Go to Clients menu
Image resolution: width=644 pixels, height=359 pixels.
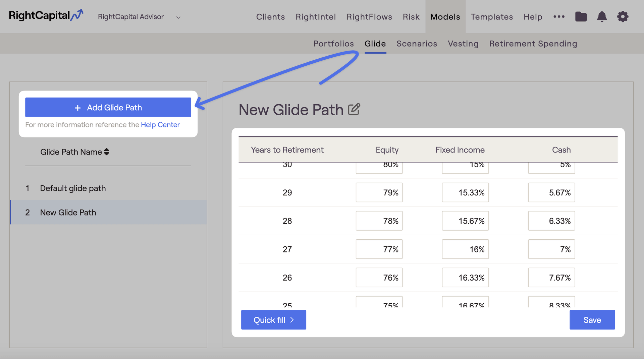click(x=270, y=17)
